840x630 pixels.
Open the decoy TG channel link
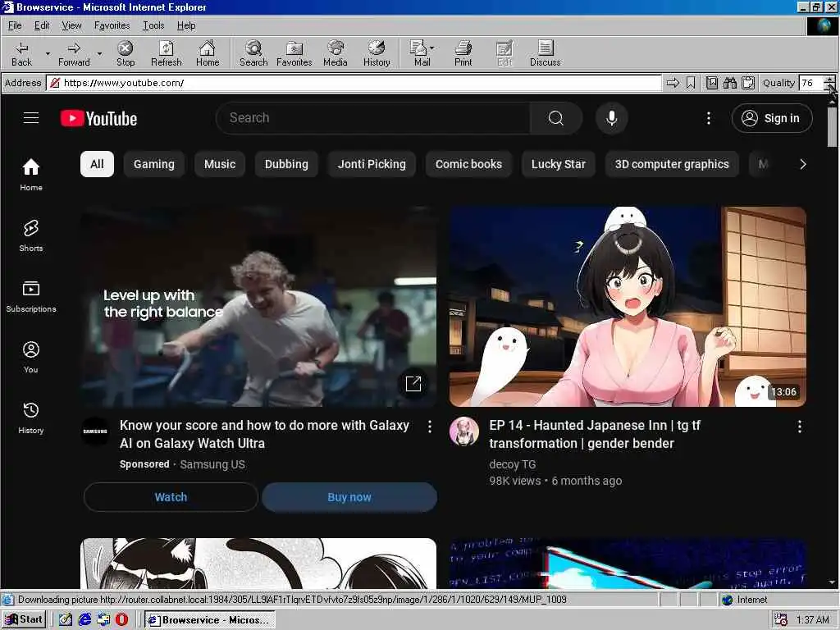(x=512, y=464)
